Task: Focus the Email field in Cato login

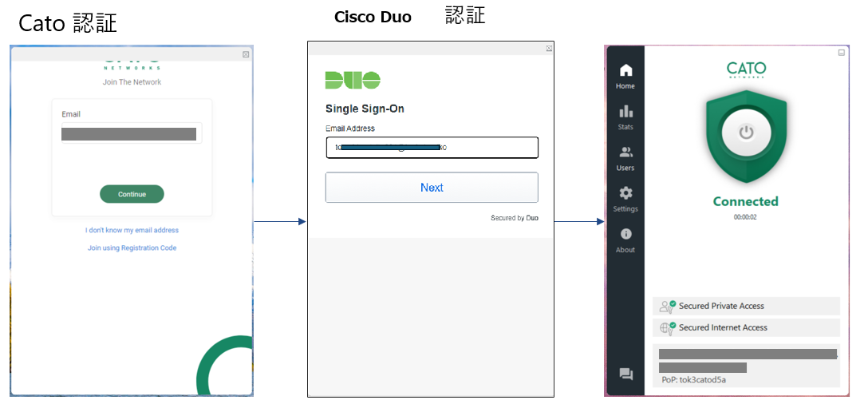Action: tap(132, 133)
